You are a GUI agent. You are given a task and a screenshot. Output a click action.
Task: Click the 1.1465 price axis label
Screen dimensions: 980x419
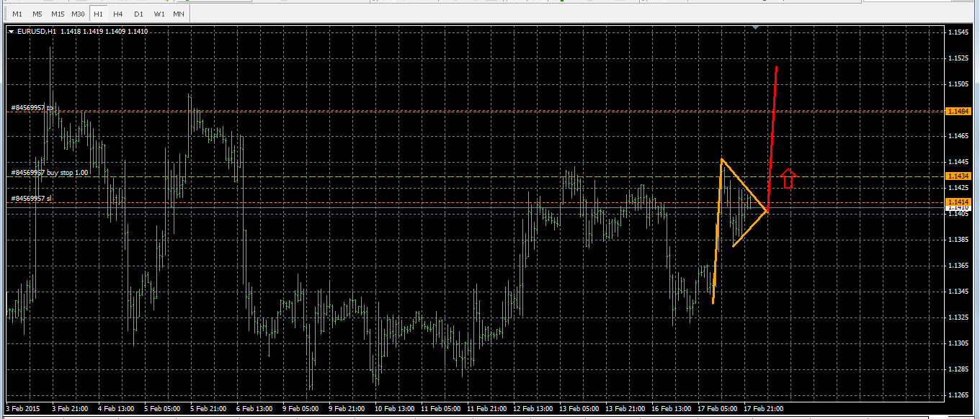coord(958,136)
